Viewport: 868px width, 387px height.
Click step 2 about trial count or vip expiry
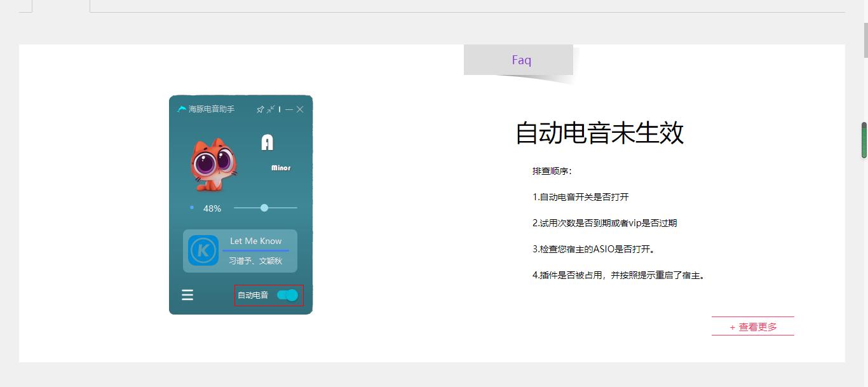click(x=605, y=223)
